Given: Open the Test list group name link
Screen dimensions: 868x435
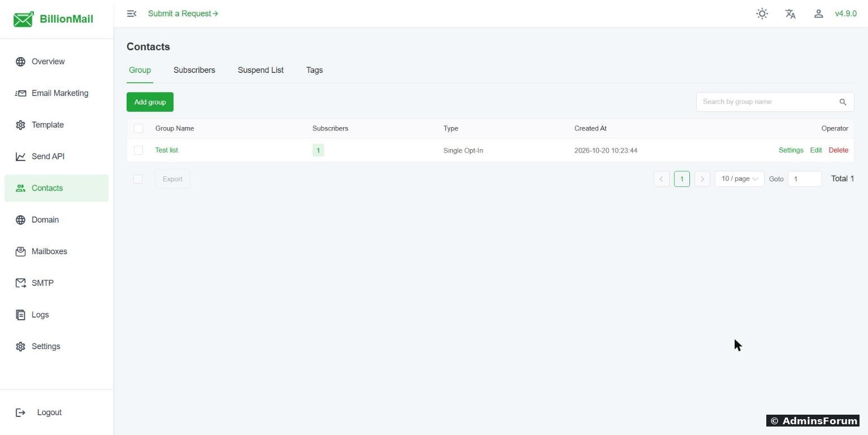Looking at the screenshot, I should click(x=167, y=150).
